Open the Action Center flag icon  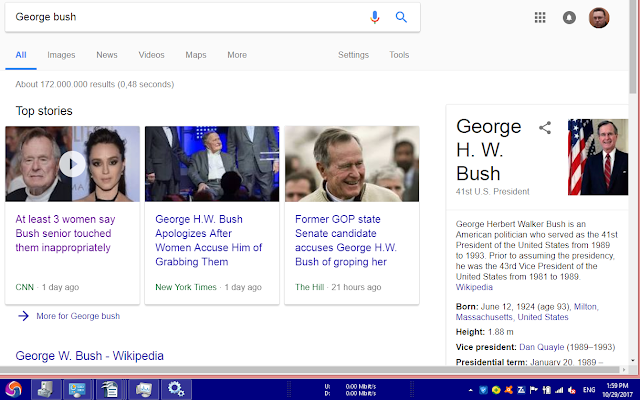click(534, 390)
